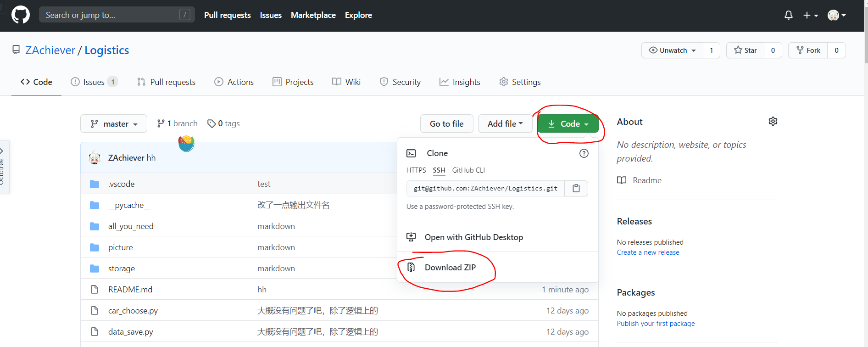Select the SSH clone URL text field
This screenshot has width=868, height=347.
[x=485, y=188]
